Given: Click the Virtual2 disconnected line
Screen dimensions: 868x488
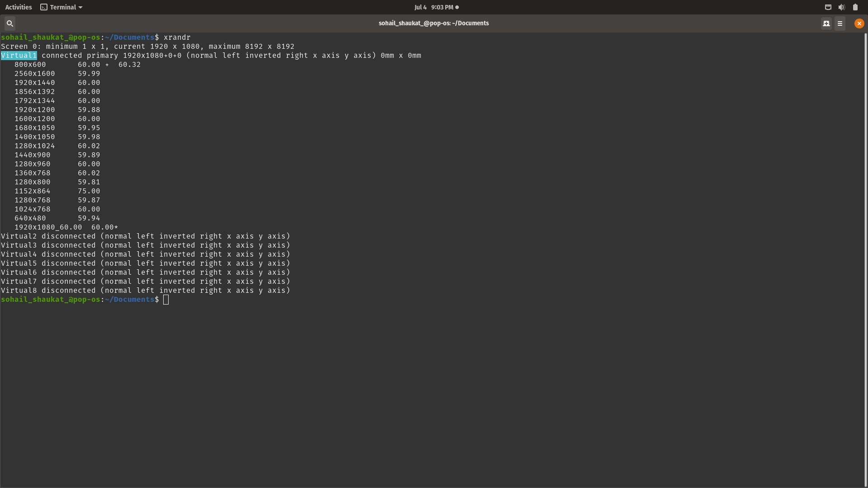Looking at the screenshot, I should click(146, 236).
